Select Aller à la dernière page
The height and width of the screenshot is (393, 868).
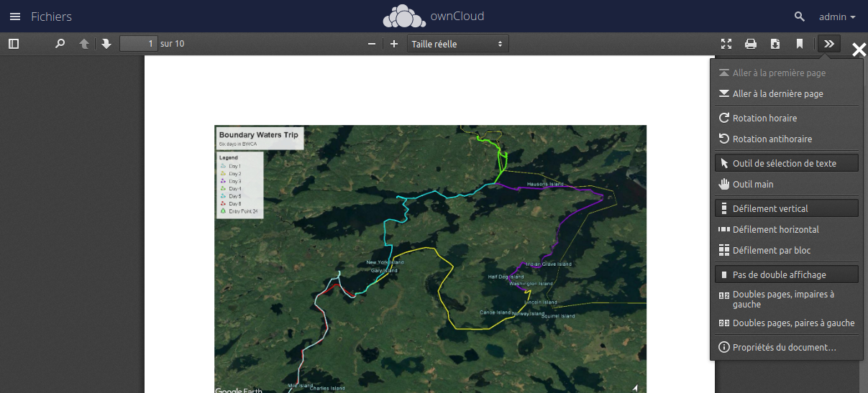click(787, 94)
